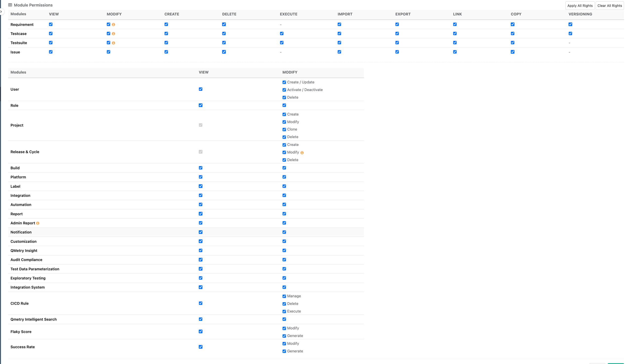This screenshot has height=364, width=632.
Task: Uncheck User Activate / Deactivate option
Action: [x=284, y=90]
